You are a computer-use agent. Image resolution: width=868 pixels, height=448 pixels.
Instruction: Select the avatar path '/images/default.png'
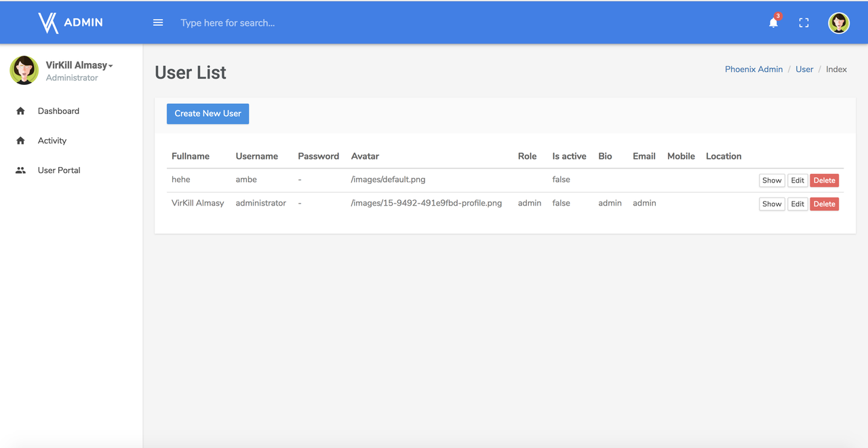pos(388,180)
